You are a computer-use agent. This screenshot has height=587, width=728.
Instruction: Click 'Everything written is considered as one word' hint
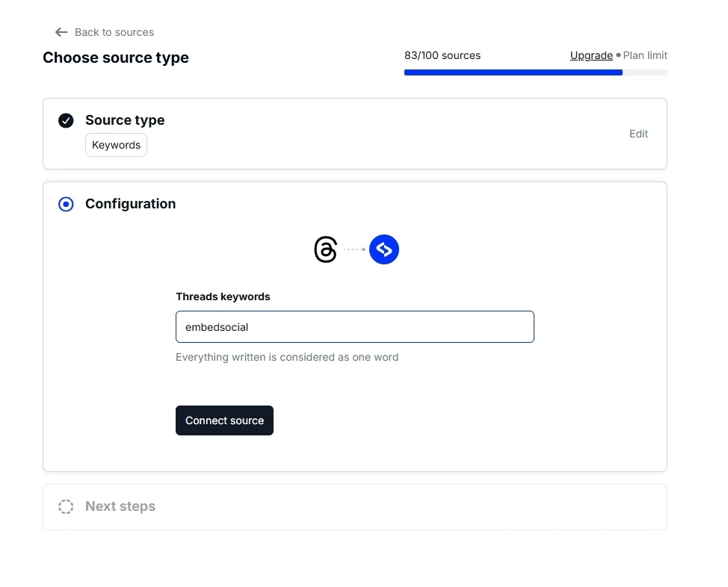pos(287,357)
